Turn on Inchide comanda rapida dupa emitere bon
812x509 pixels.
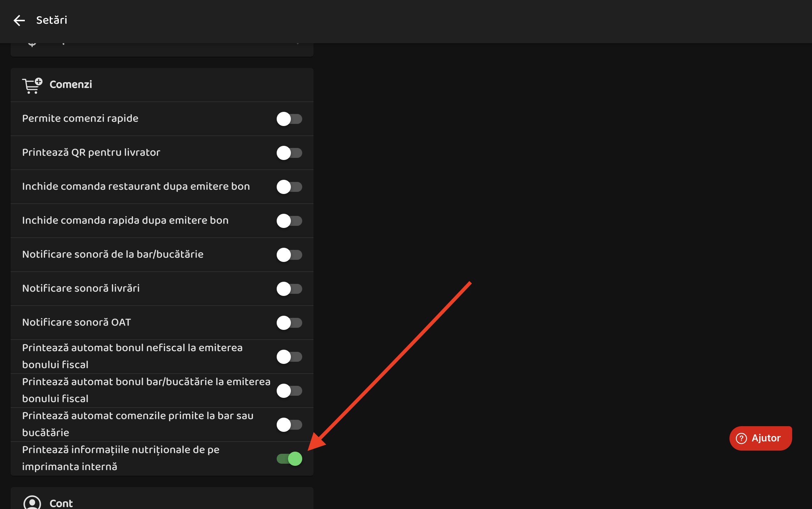click(x=289, y=221)
